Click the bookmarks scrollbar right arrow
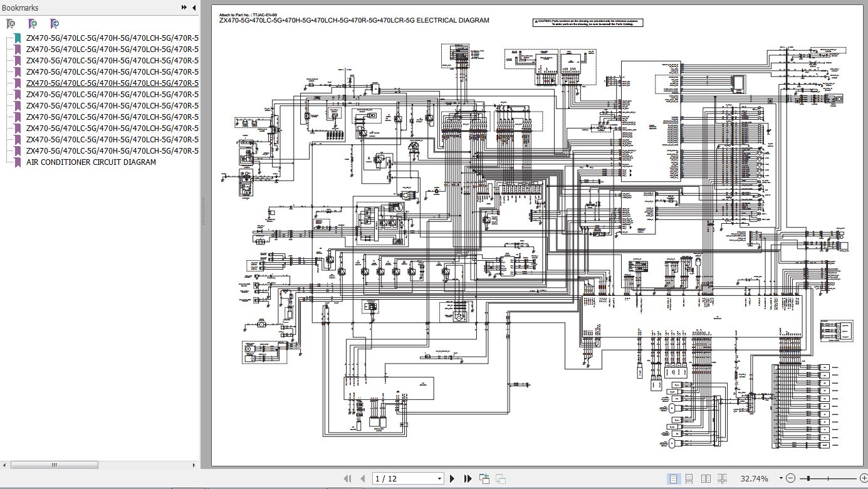868x489 pixels. [194, 465]
